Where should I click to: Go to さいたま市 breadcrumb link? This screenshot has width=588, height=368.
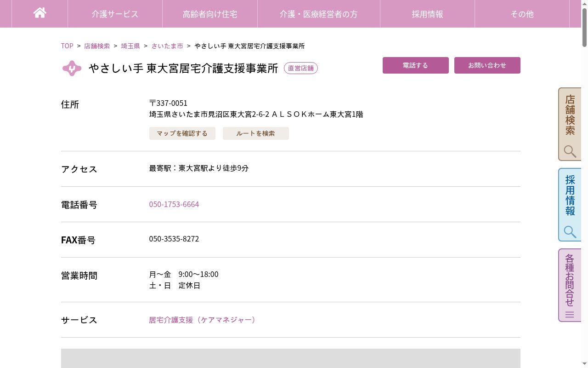click(167, 46)
